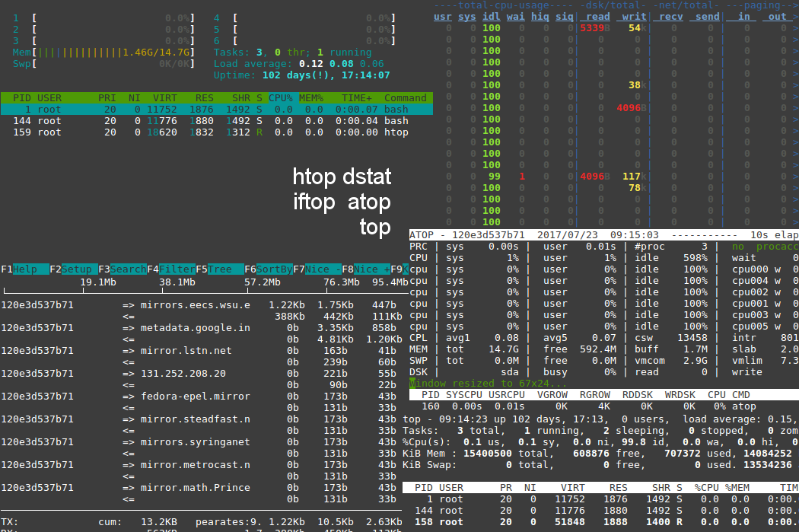
Task: Click iftop 57.2Mb scale marker
Action: point(263,282)
